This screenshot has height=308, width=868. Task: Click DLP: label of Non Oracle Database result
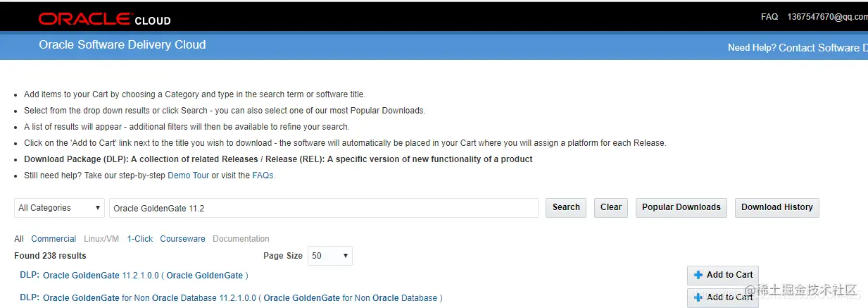(x=30, y=298)
